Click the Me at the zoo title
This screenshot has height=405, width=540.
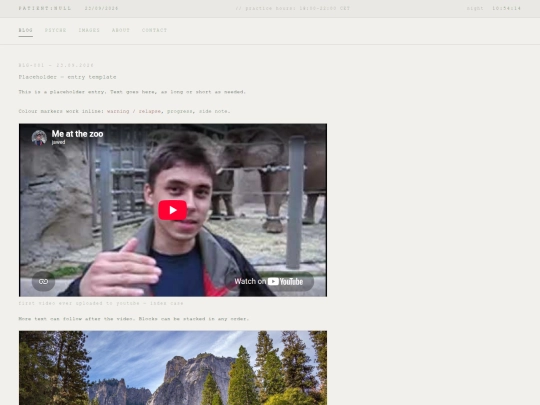click(77, 134)
